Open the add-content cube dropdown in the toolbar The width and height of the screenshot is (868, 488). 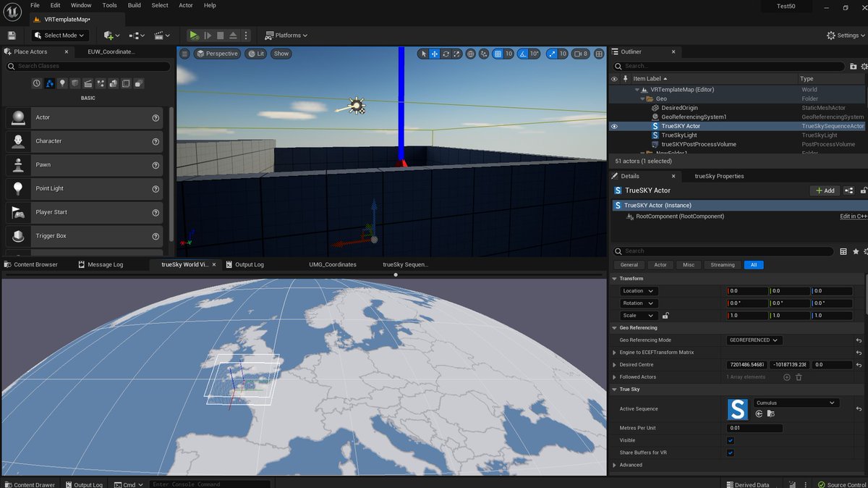(x=111, y=35)
